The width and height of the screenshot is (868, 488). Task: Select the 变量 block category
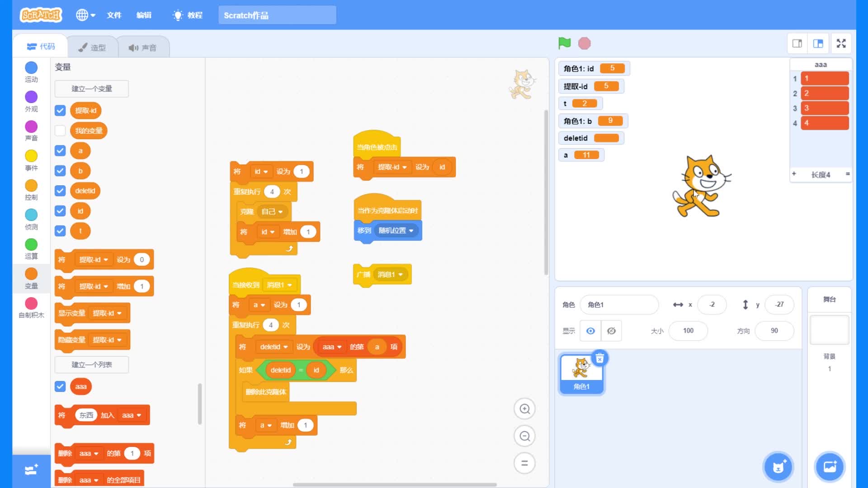coord(31,278)
